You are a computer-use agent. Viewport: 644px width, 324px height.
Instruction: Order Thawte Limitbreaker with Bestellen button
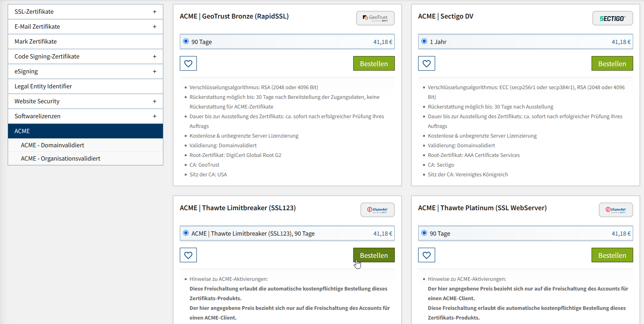pyautogui.click(x=373, y=255)
